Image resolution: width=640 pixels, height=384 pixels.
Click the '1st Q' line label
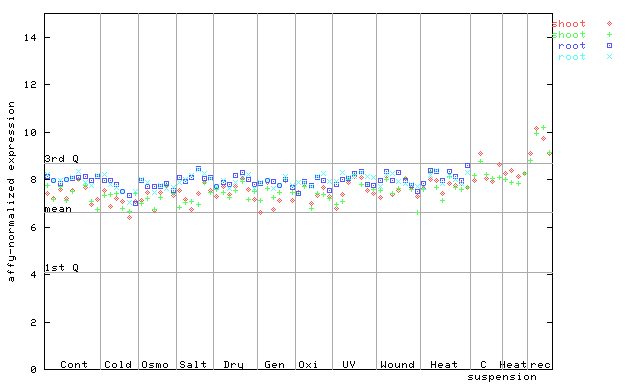pyautogui.click(x=62, y=268)
